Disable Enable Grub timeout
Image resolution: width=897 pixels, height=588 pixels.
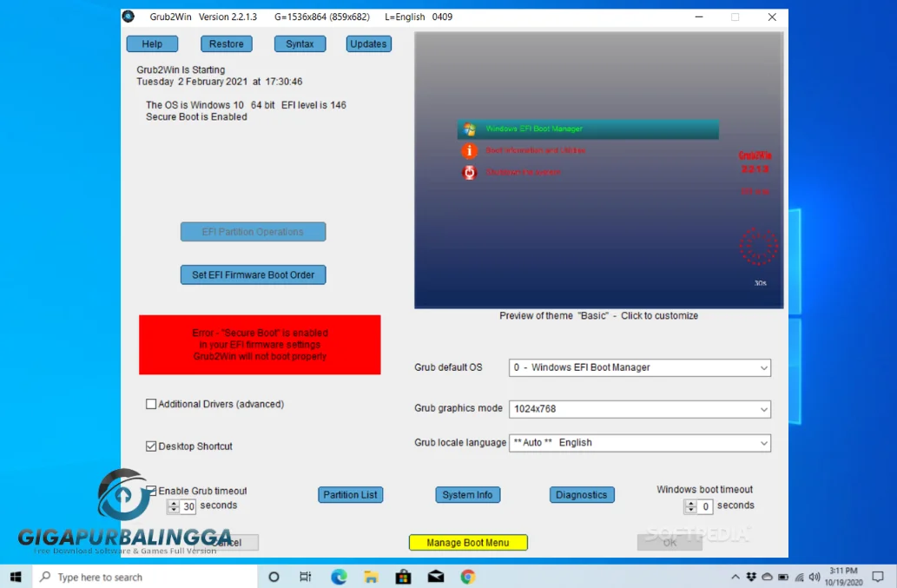click(152, 491)
